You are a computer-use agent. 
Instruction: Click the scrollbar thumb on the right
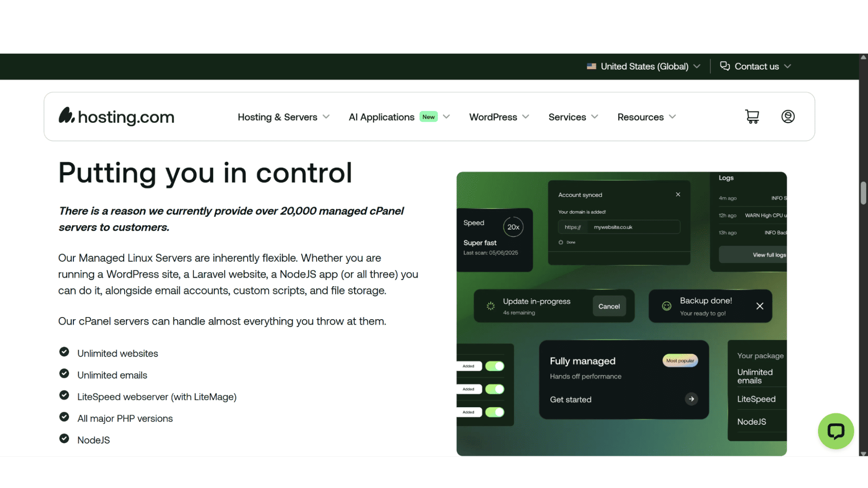[863, 193]
